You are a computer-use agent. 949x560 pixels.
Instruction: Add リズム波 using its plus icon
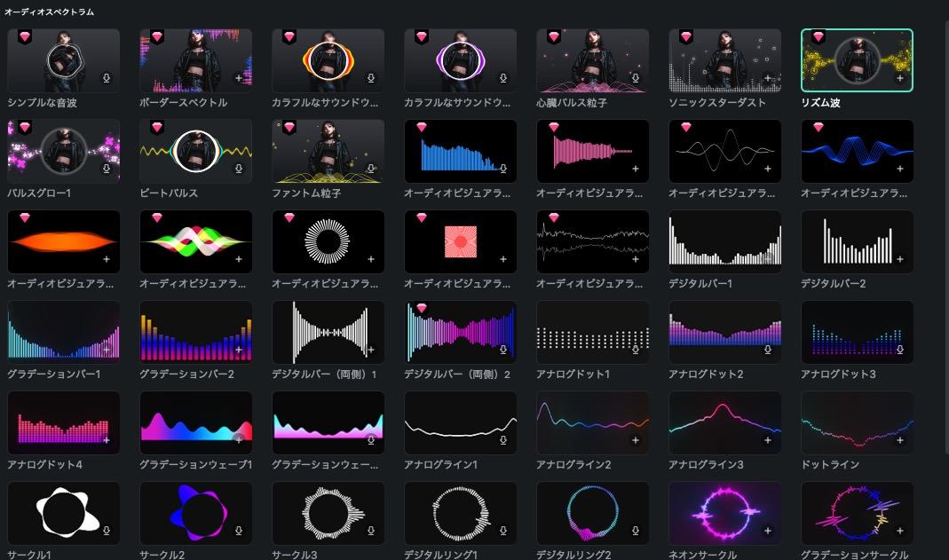point(900,78)
